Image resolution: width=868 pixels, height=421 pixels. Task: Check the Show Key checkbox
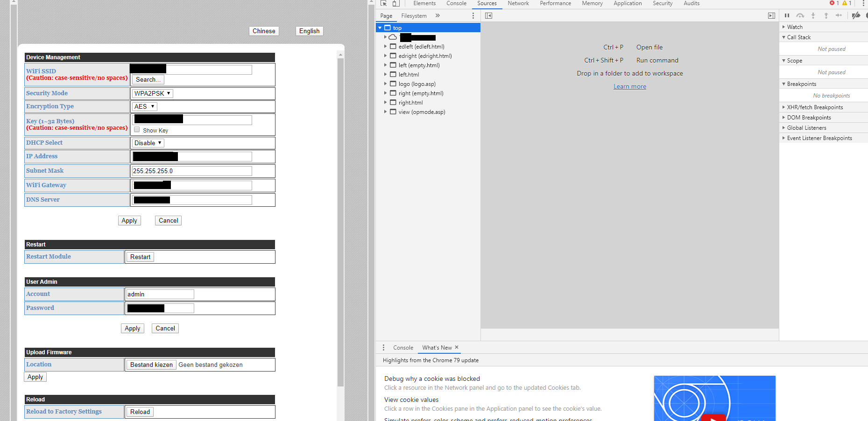pos(137,129)
